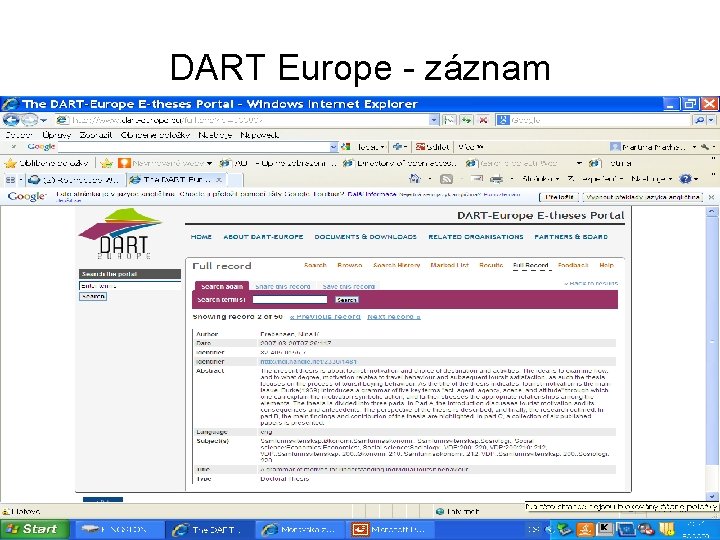Close the DART Europe browser tab
Image resolution: width=720 pixels, height=540 pixels.
click(x=219, y=180)
